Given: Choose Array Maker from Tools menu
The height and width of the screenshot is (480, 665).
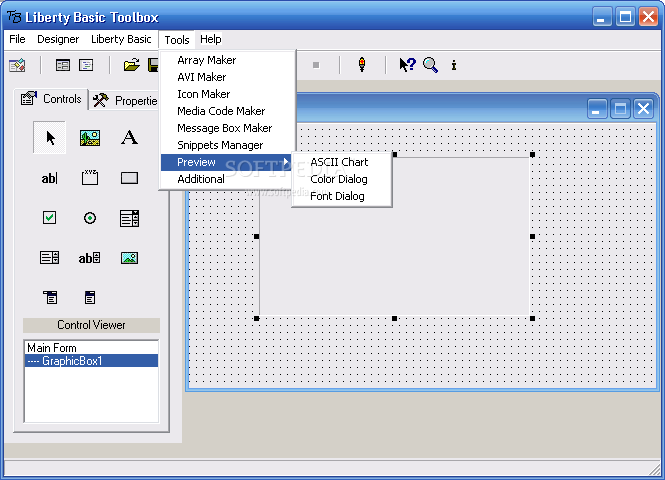Looking at the screenshot, I should 228,60.
